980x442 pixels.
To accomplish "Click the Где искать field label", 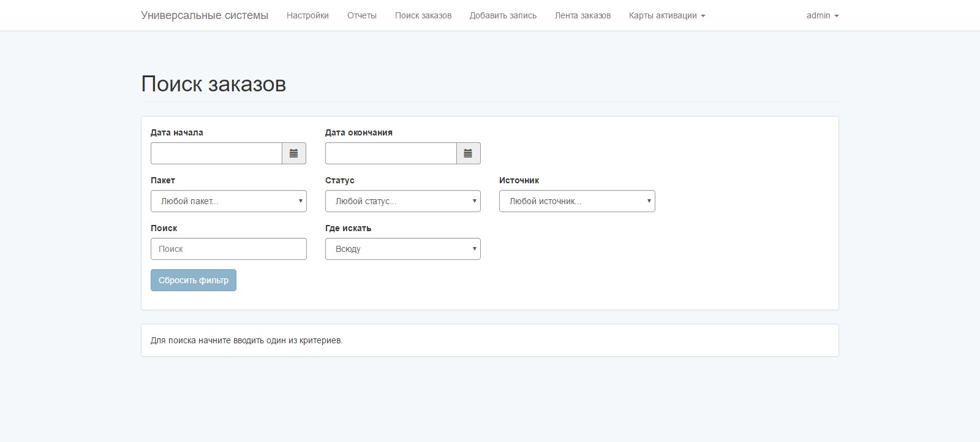I will [348, 228].
